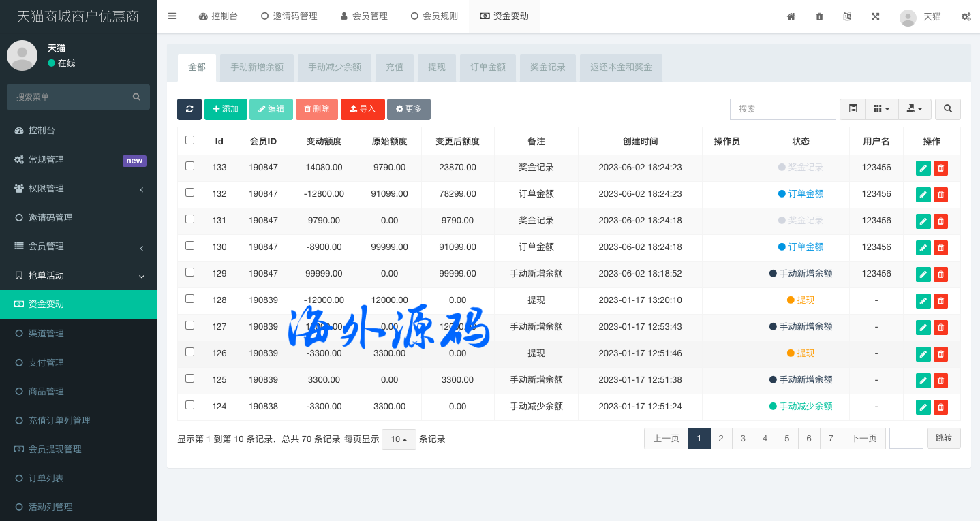Open the 会员管理 top tab
Screen dimensions: 980x521
[x=364, y=16]
